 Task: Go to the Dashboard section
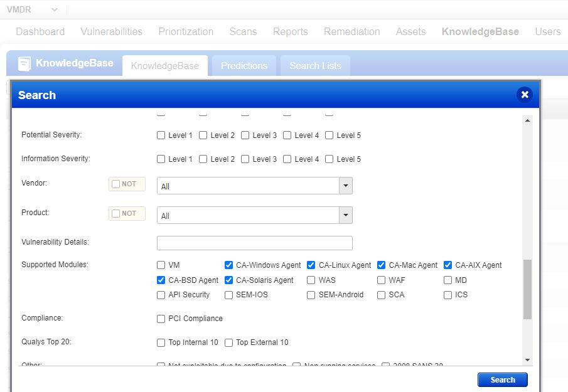point(40,31)
